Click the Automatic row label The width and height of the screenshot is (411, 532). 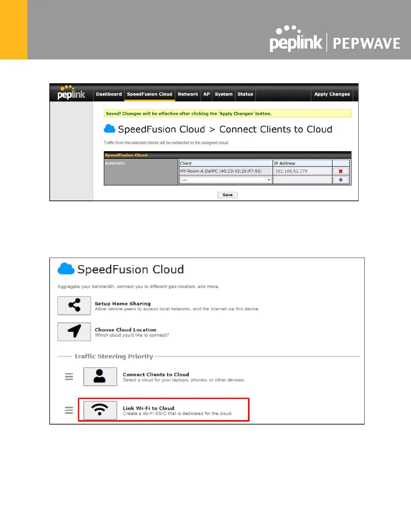(115, 163)
